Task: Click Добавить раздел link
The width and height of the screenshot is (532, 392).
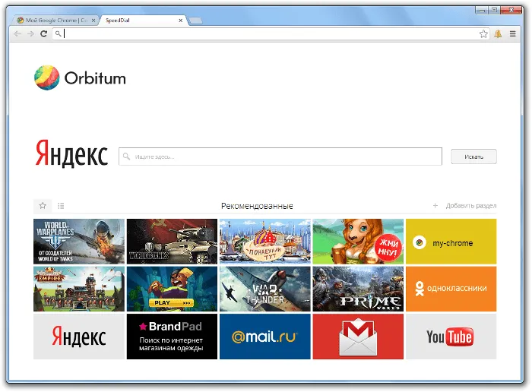Action: point(471,205)
